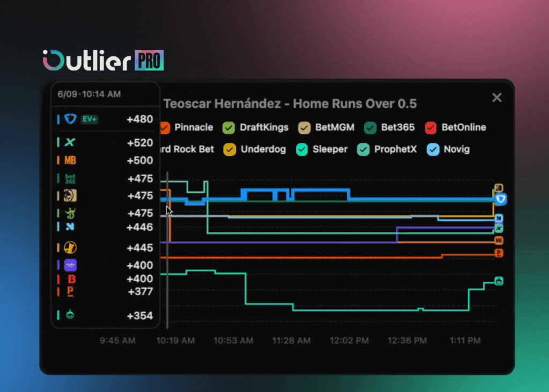Image resolution: width=549 pixels, height=392 pixels.
Task: Click the bet365 icon in tooltip list
Action: coord(70,179)
